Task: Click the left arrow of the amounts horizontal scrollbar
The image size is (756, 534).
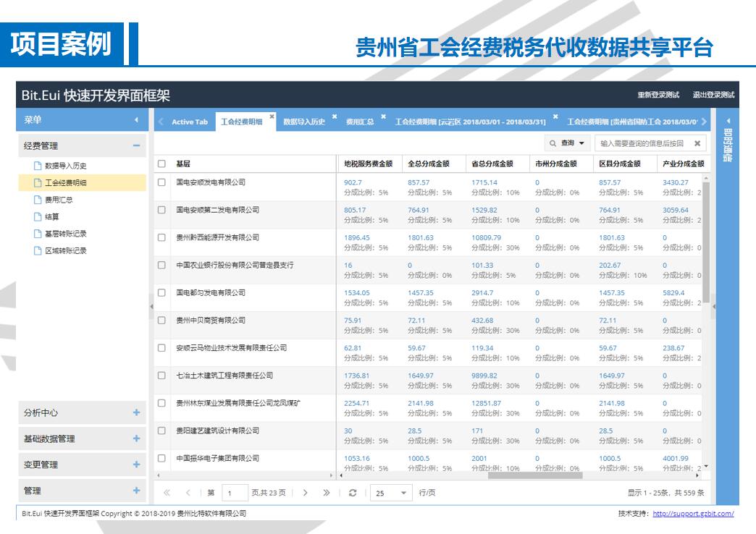Action: (341, 475)
